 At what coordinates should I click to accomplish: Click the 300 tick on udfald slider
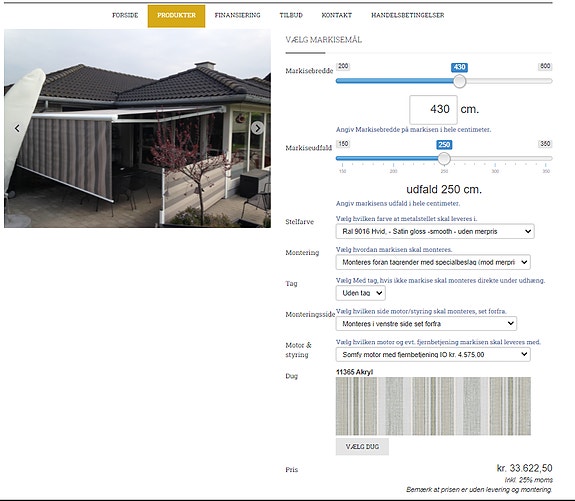point(495,171)
